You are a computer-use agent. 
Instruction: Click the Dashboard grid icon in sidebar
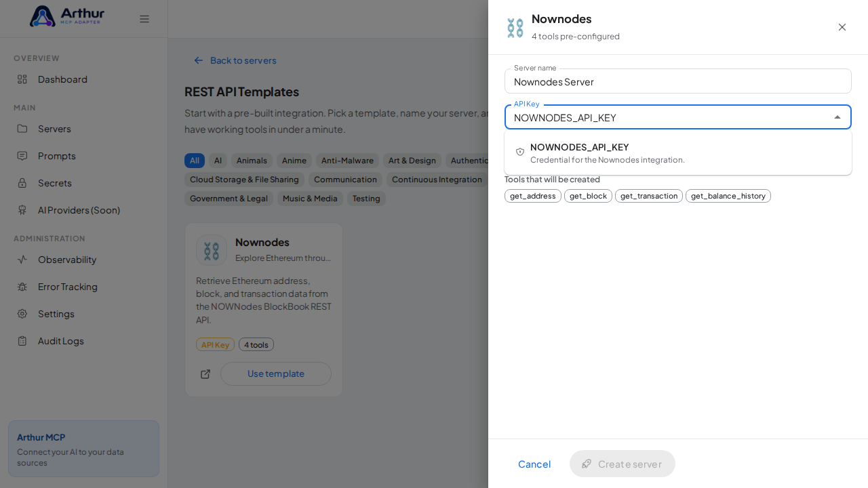22,79
